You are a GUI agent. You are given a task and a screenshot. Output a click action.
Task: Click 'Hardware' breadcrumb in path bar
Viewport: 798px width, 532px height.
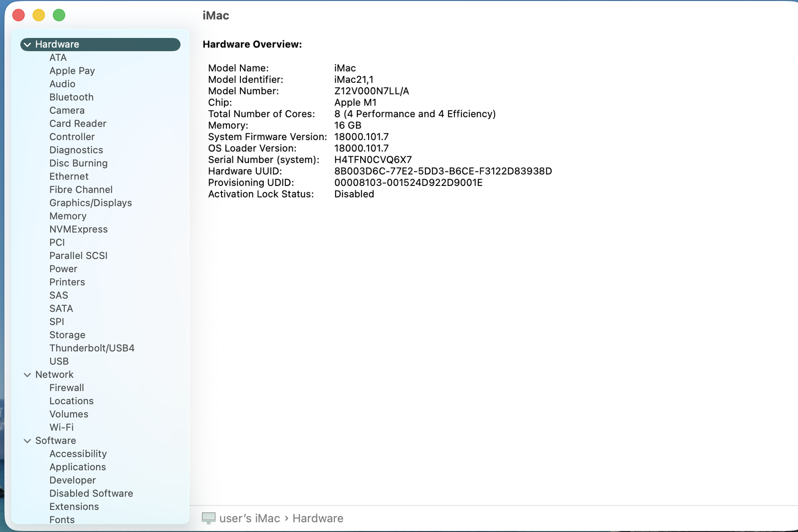[x=318, y=519]
